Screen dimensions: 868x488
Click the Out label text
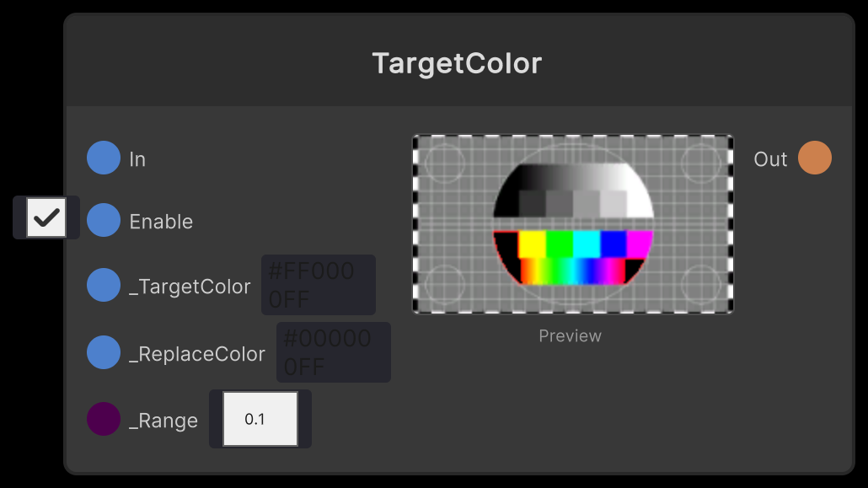(x=769, y=158)
